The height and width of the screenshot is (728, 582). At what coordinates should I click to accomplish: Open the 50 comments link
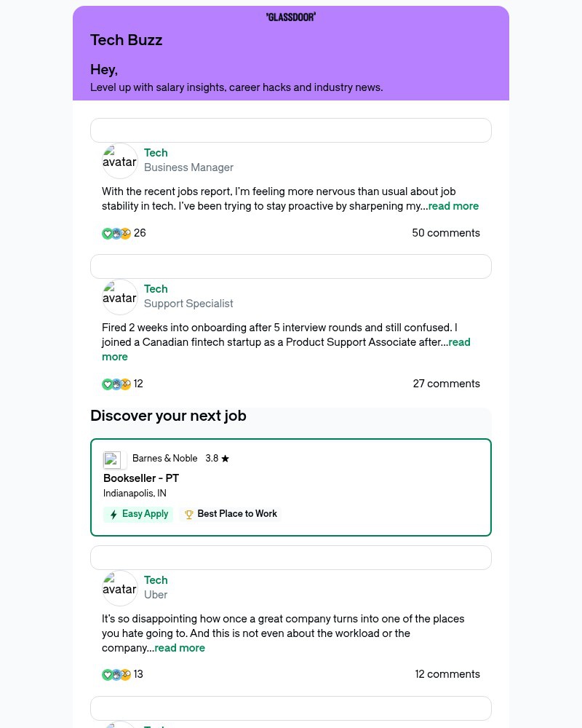tap(446, 233)
